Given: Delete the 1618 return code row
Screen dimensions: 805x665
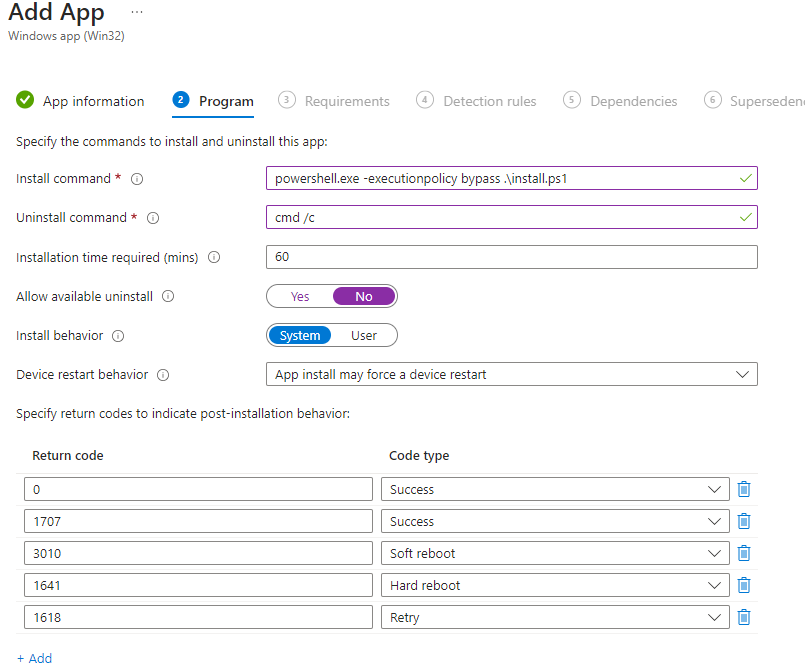Looking at the screenshot, I should [x=744, y=618].
